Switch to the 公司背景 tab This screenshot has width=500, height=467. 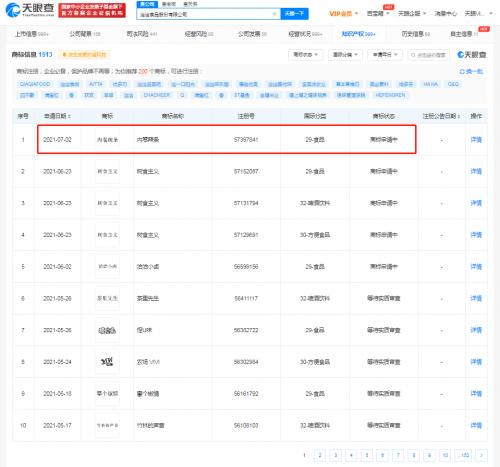tap(85, 34)
